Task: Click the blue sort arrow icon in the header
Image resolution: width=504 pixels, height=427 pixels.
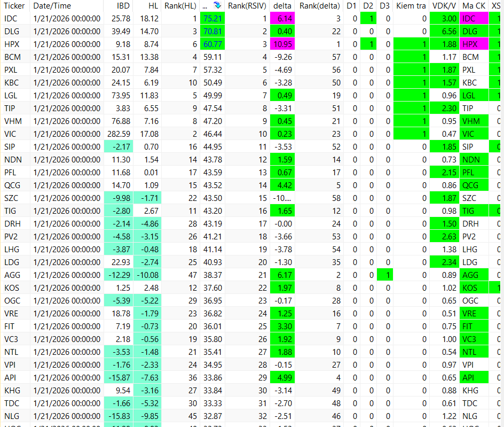Action: pos(218,5)
